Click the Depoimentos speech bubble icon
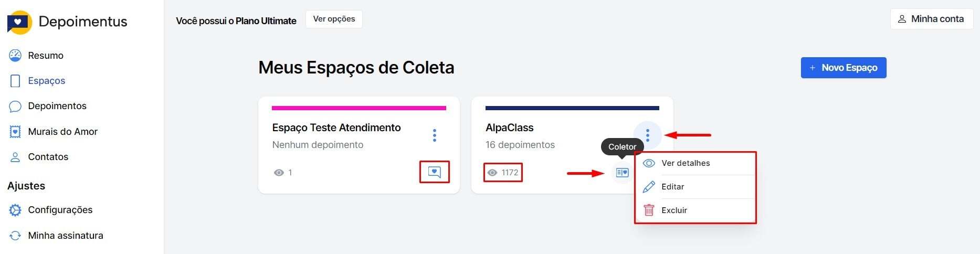 [x=15, y=106]
